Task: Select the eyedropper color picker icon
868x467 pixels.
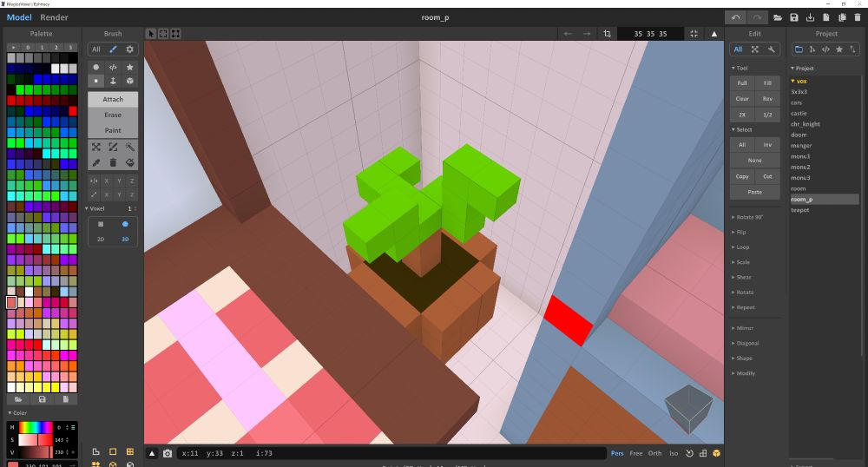Action: point(95,162)
